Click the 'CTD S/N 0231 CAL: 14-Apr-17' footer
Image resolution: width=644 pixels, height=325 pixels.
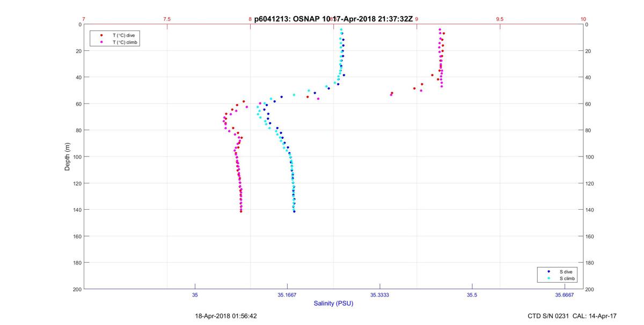click(x=572, y=316)
